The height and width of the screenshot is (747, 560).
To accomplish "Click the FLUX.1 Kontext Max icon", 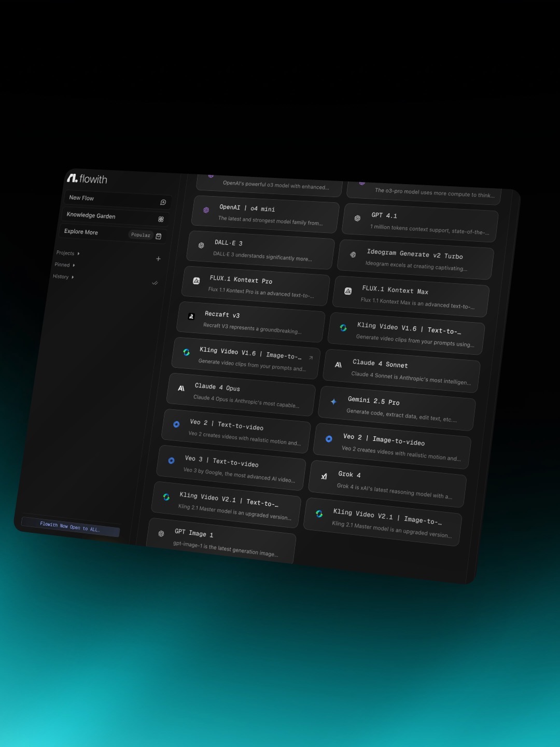I will [348, 291].
